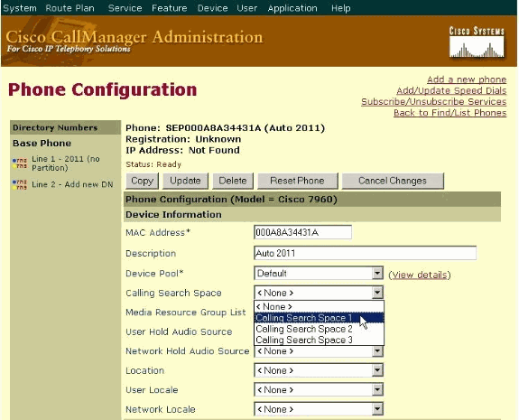Image resolution: width=519 pixels, height=420 pixels.
Task: Open the Help menu
Action: 340,8
